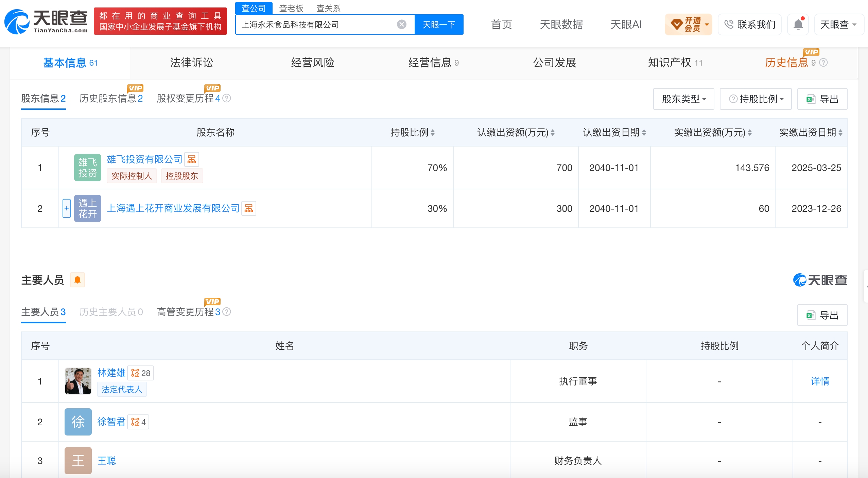The width and height of the screenshot is (868, 478).
Task: Open the 天眼查 account dropdown
Action: pos(839,24)
